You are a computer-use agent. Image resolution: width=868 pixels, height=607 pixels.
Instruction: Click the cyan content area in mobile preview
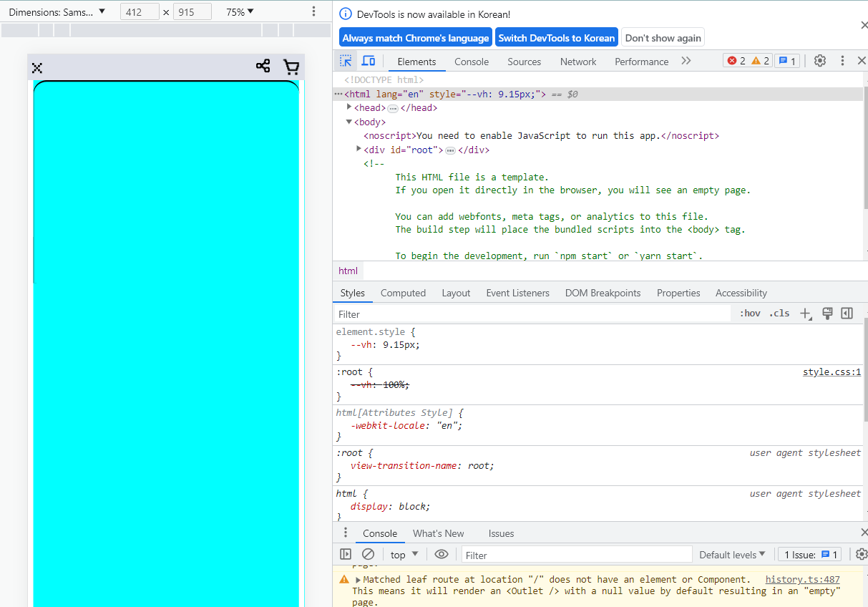click(x=166, y=344)
